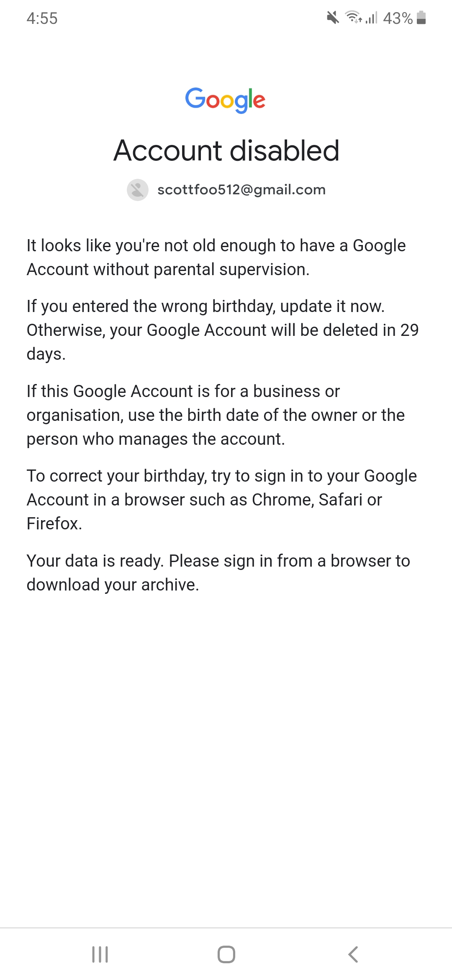Tap the Account disabled heading
The width and height of the screenshot is (452, 980).
226,150
